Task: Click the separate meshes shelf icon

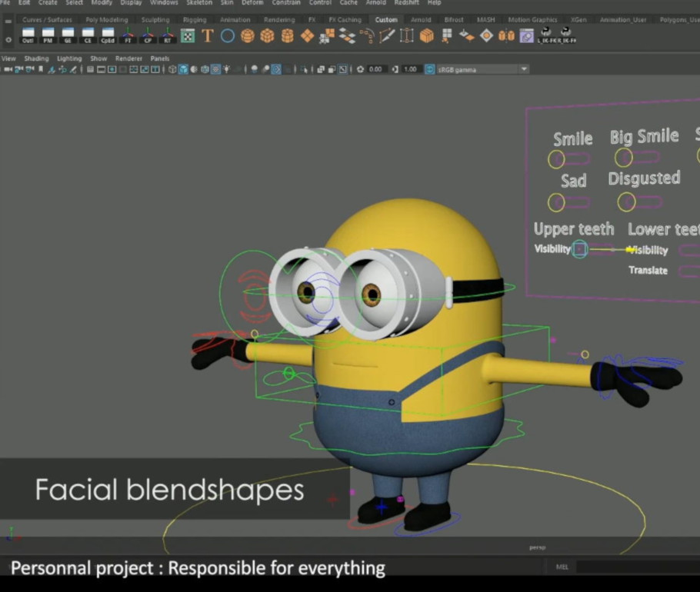Action: point(347,35)
